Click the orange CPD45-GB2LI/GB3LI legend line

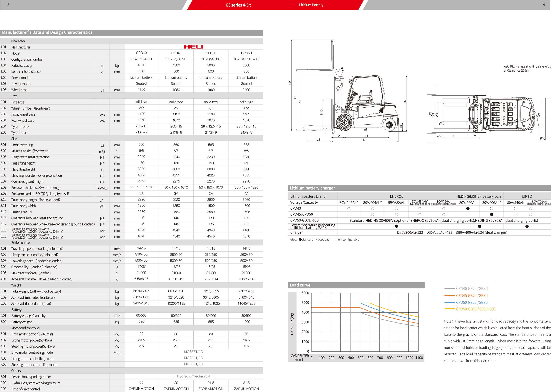[450, 295]
